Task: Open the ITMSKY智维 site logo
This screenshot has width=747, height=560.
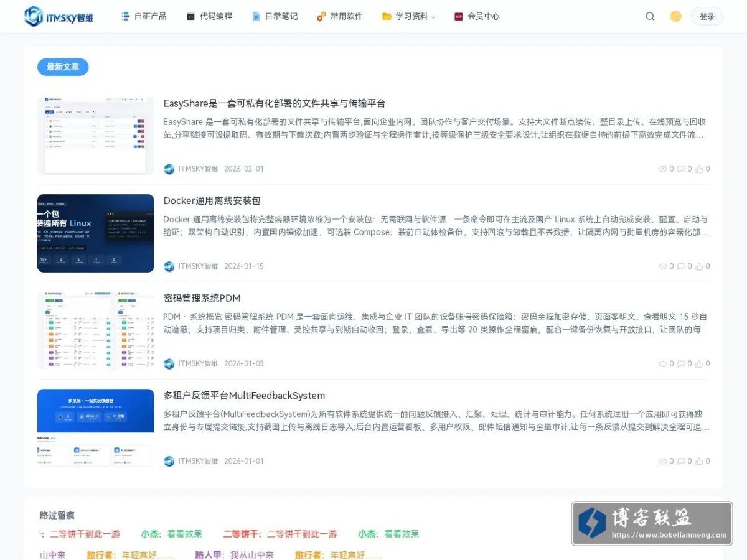Action: [x=59, y=17]
